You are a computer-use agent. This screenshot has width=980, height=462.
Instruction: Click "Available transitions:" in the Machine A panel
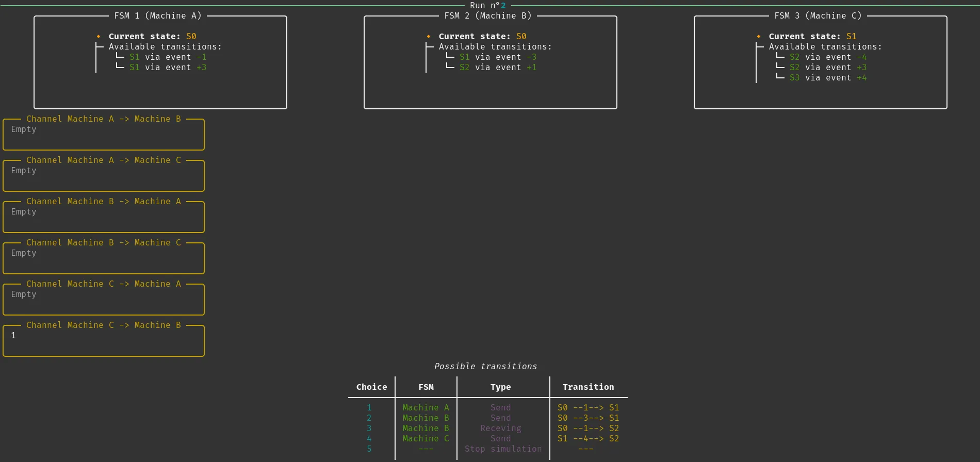coord(165,47)
